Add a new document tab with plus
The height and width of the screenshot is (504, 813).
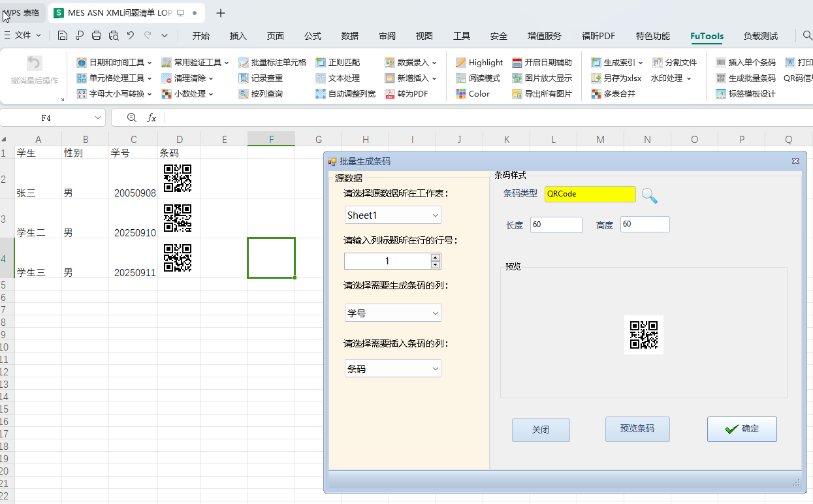[221, 13]
